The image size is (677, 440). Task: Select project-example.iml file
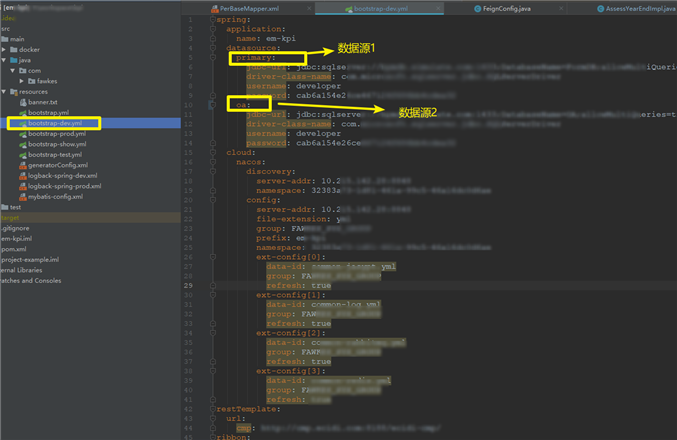pyautogui.click(x=30, y=260)
